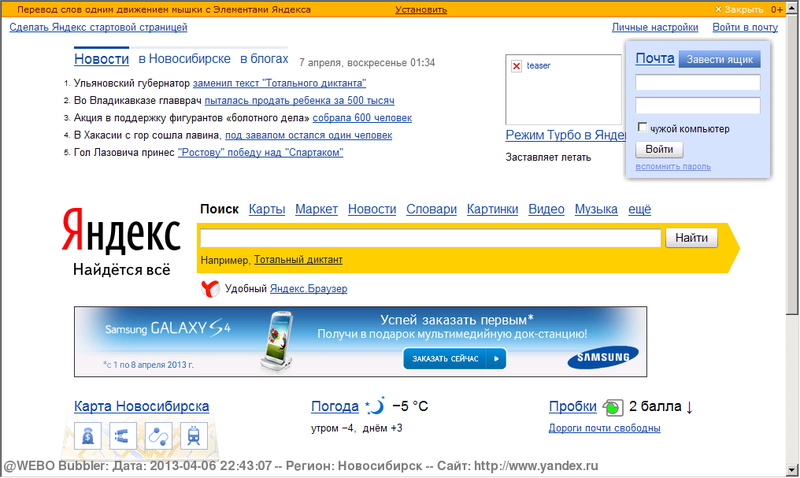
Task: Open news под завалом остался один человек
Action: coord(309,135)
